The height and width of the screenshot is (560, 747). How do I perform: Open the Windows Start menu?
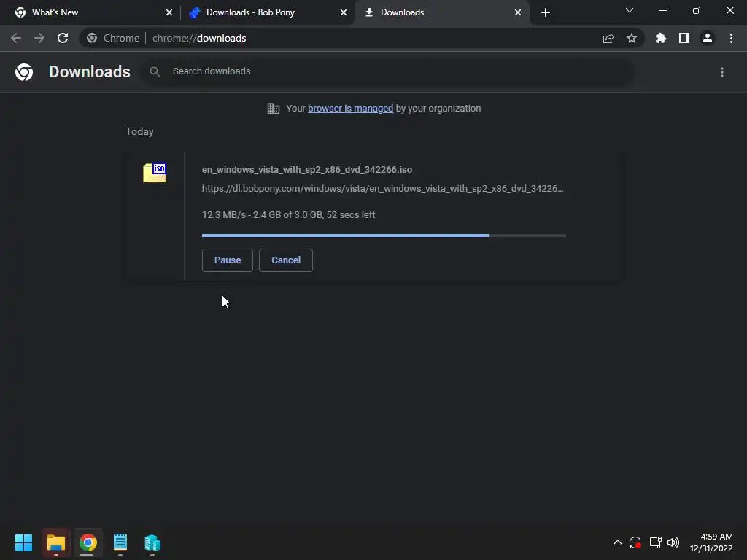(x=23, y=542)
